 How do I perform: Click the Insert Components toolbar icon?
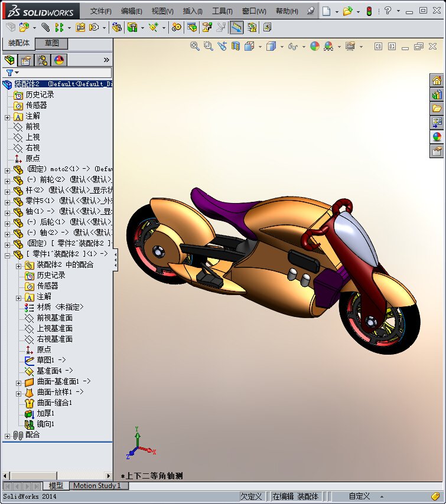[x=24, y=28]
